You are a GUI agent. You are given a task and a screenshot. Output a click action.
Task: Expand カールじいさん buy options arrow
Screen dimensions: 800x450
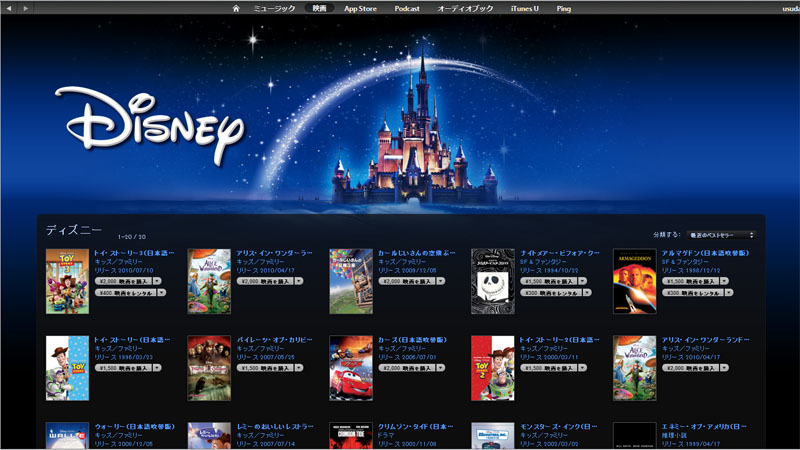tap(441, 281)
